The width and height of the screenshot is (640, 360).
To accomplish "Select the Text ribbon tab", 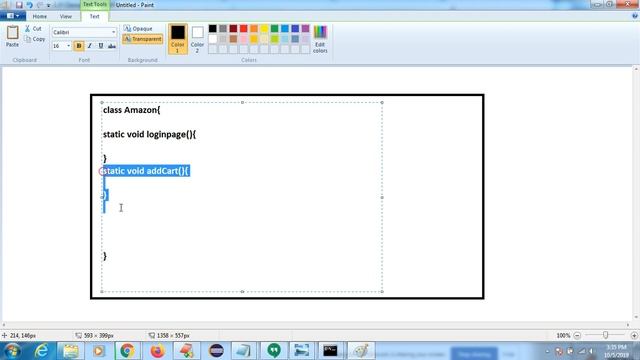I will [x=94, y=17].
